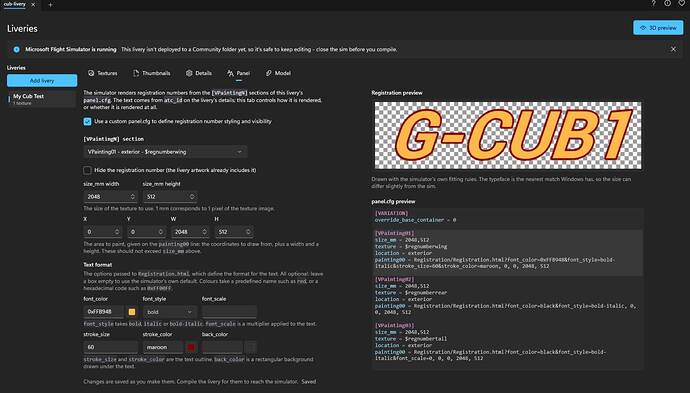Click the [VARIATION] line in panel.cfg preview
The width and height of the screenshot is (690, 393).
391,213
